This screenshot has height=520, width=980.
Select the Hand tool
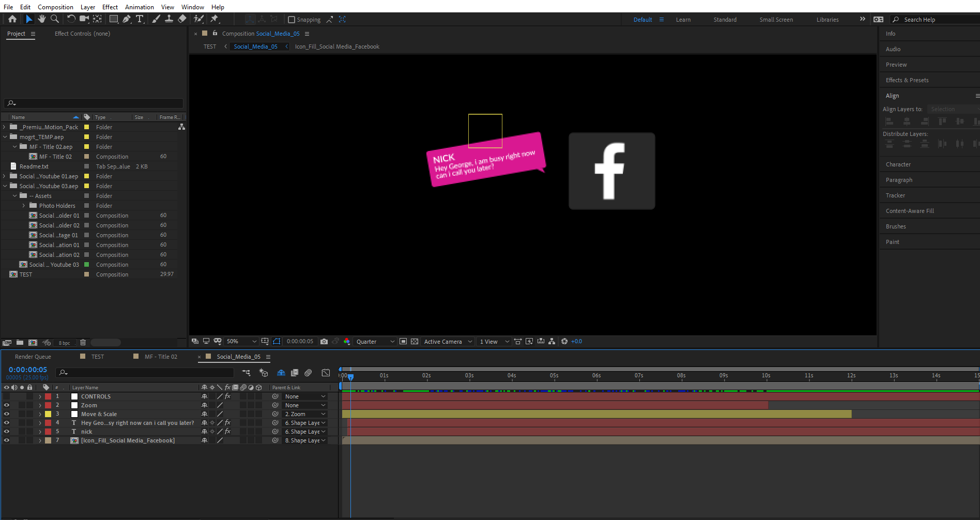click(x=42, y=19)
